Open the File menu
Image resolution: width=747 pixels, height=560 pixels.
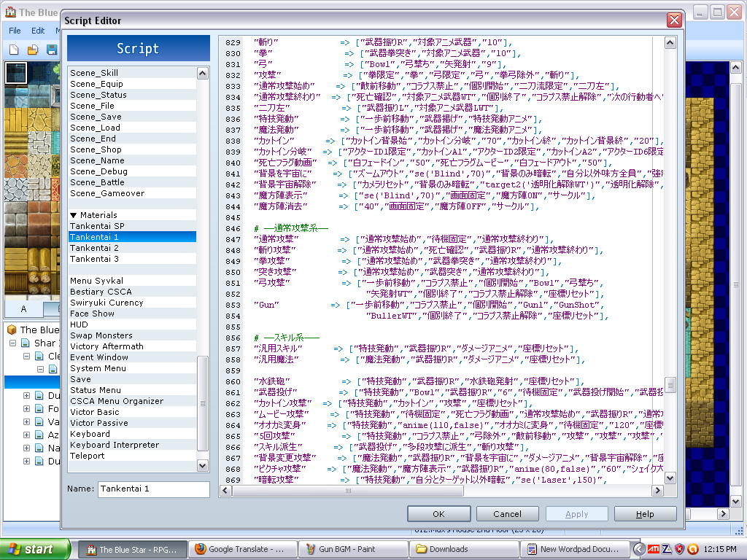point(15,31)
